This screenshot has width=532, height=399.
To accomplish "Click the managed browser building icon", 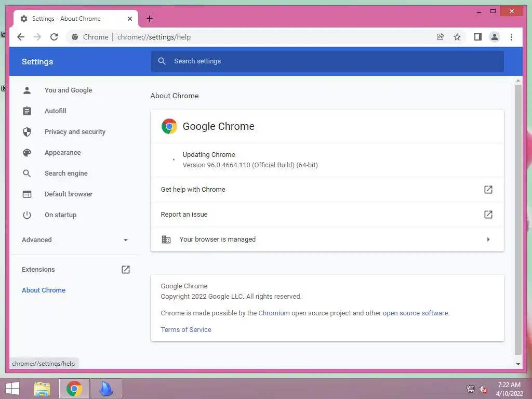I will click(166, 239).
